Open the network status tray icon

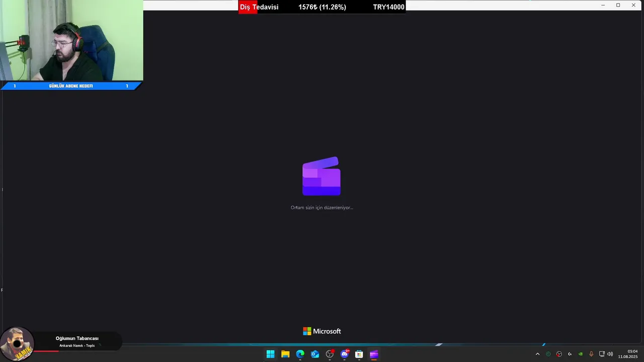click(602, 354)
